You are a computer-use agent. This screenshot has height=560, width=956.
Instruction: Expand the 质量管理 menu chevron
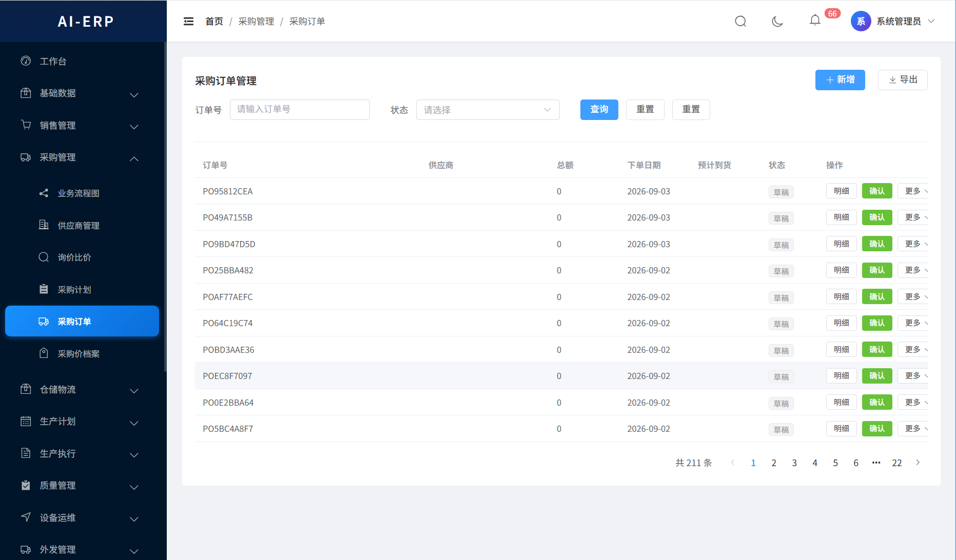coord(134,487)
